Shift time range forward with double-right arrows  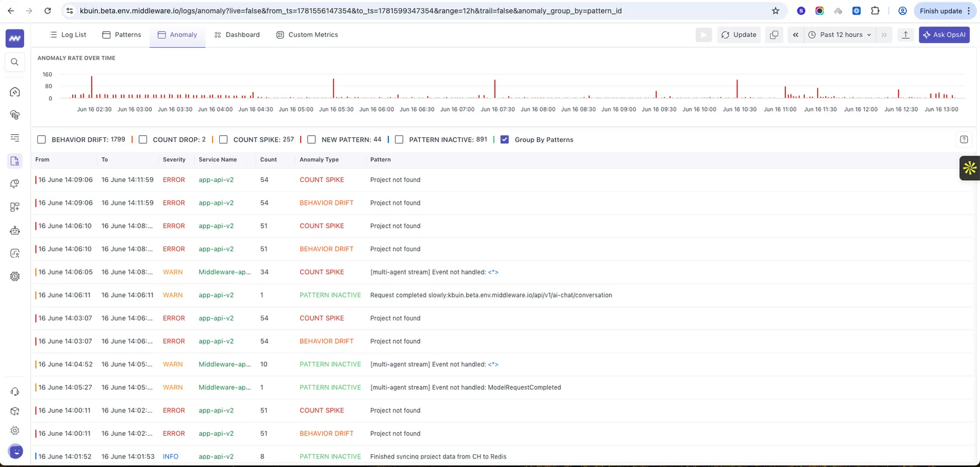click(884, 35)
